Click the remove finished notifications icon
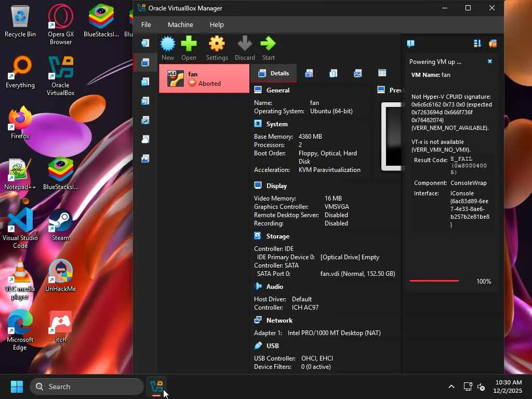The width and height of the screenshot is (532, 399). [x=493, y=44]
